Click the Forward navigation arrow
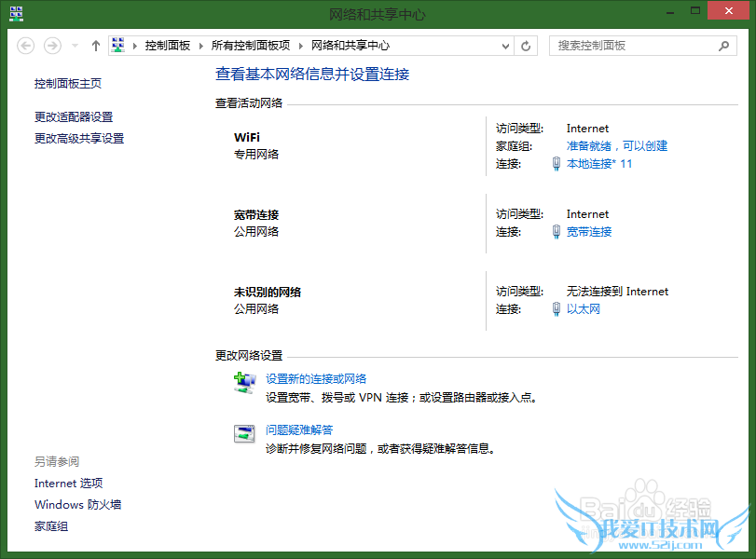 [52, 46]
